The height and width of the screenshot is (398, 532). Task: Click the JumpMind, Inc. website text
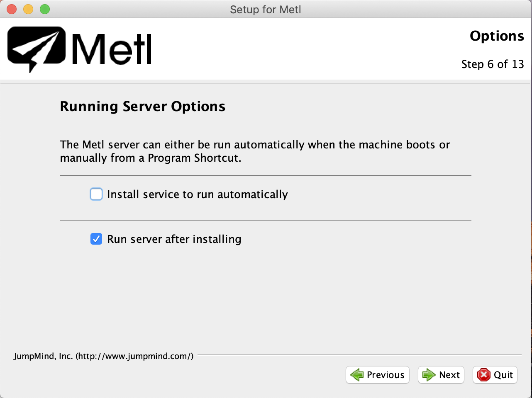coord(104,356)
